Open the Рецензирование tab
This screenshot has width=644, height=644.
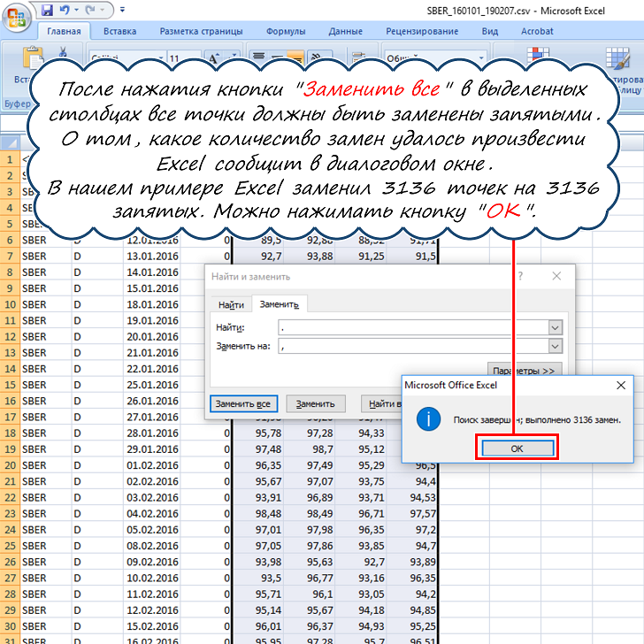coord(422,31)
